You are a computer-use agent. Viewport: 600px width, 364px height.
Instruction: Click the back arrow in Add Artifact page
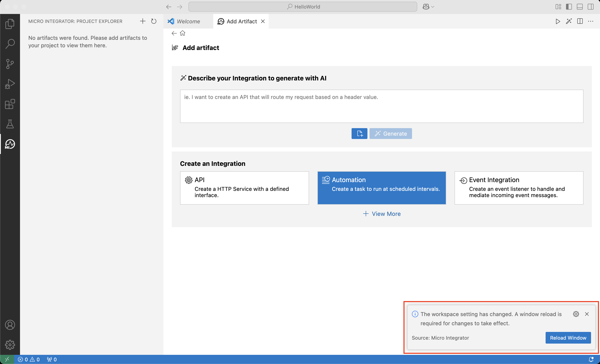pos(174,33)
